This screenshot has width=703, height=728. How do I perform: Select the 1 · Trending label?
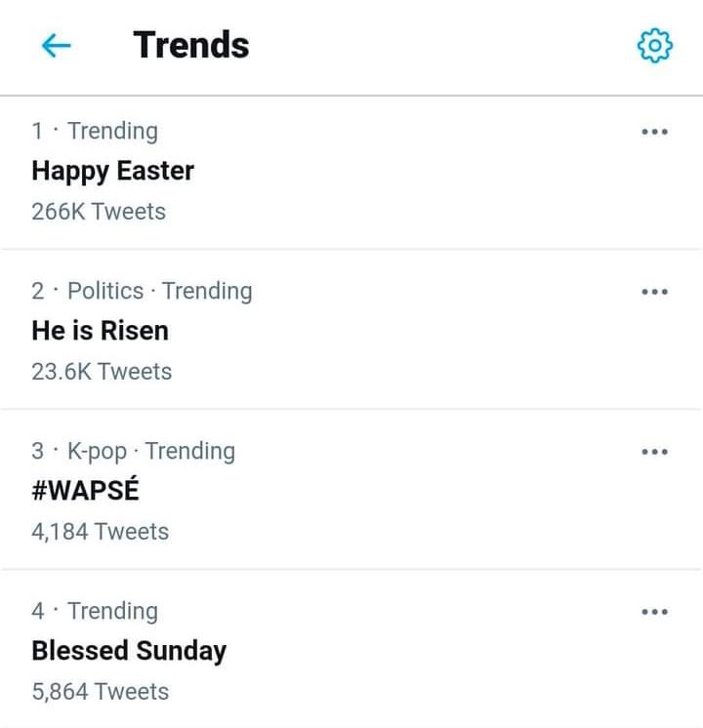[95, 132]
